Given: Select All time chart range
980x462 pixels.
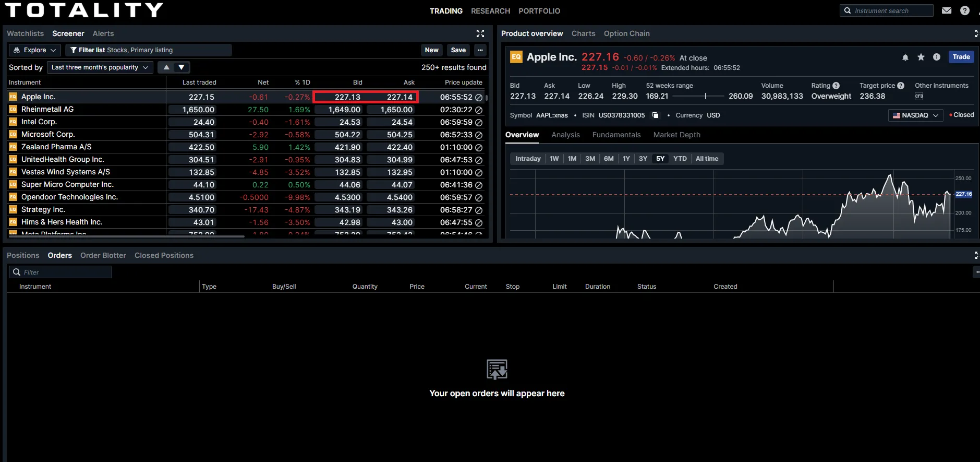Looking at the screenshot, I should 707,159.
